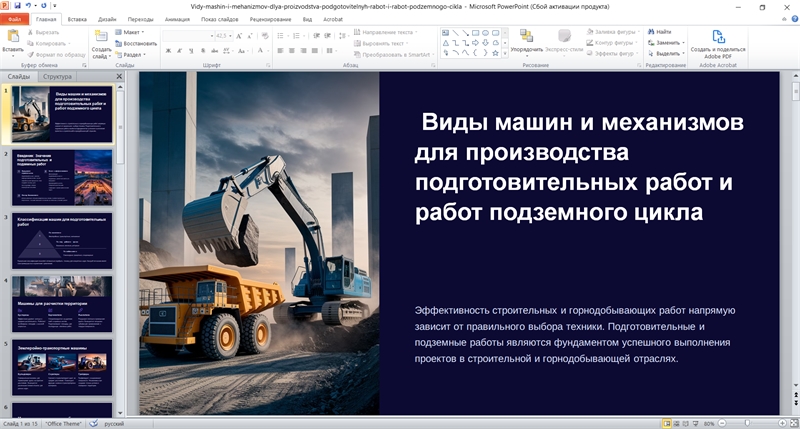
Task: Align text to the right
Action: (x=304, y=51)
